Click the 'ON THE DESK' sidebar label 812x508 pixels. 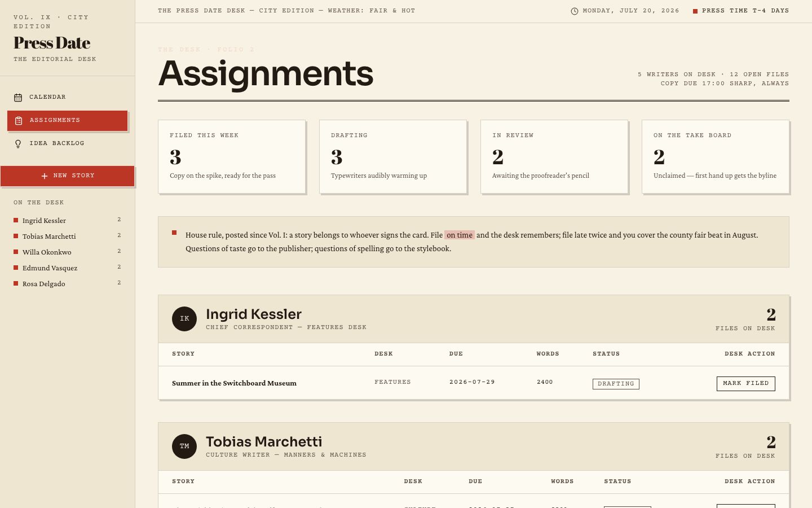point(39,203)
